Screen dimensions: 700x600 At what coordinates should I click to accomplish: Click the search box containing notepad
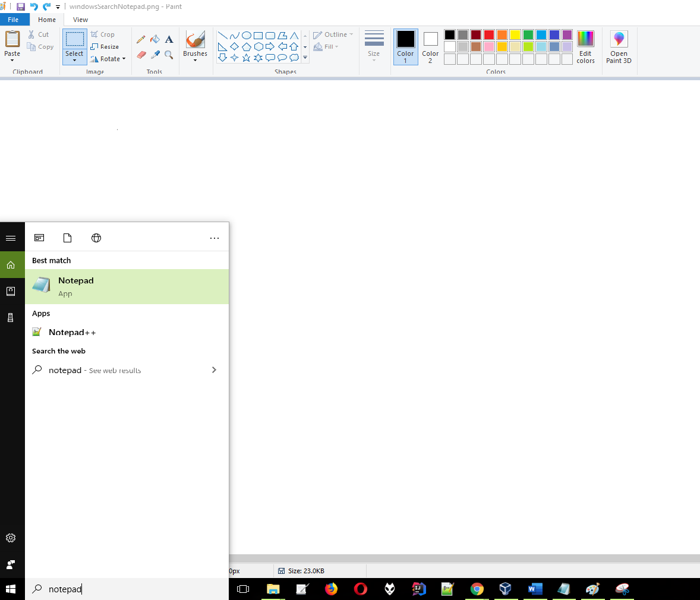pos(127,589)
